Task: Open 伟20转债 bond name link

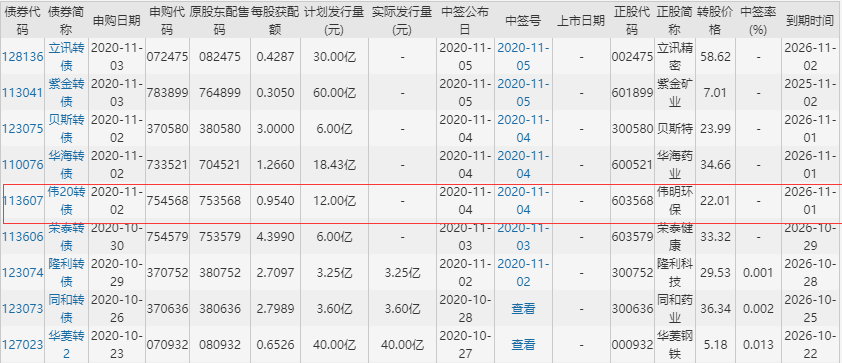Action: tap(66, 201)
